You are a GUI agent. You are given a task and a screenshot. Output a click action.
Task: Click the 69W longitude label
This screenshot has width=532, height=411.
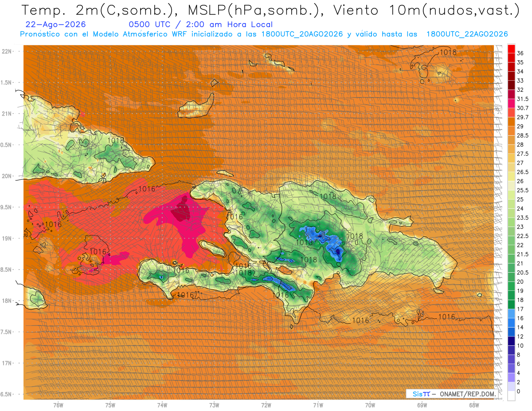click(422, 405)
